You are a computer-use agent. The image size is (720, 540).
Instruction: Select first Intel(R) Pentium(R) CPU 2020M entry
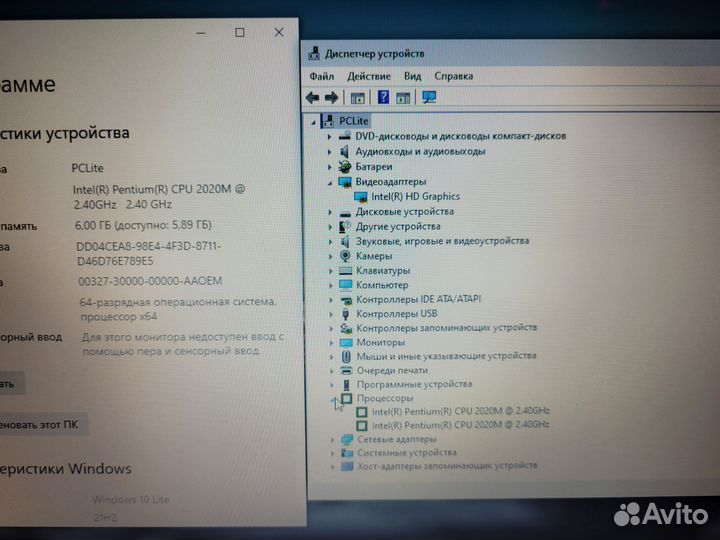pyautogui.click(x=461, y=411)
